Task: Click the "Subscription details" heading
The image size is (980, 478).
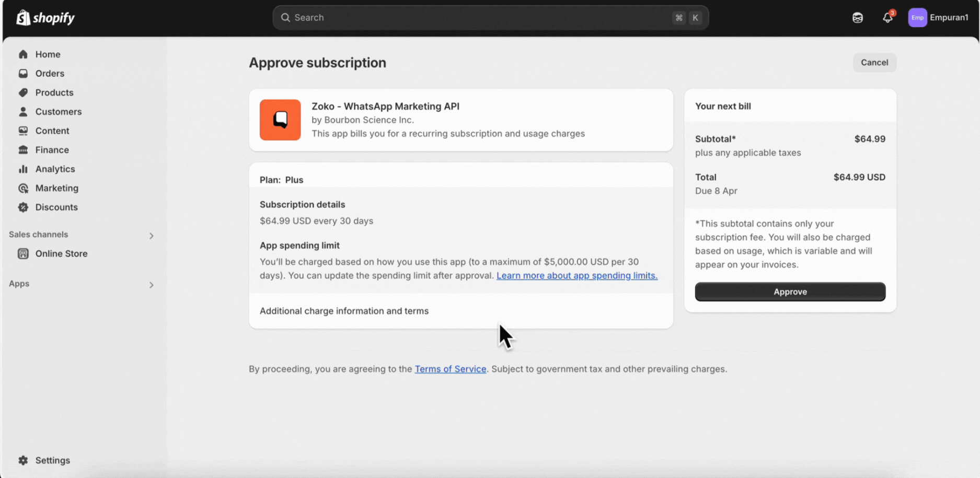Action: click(302, 204)
